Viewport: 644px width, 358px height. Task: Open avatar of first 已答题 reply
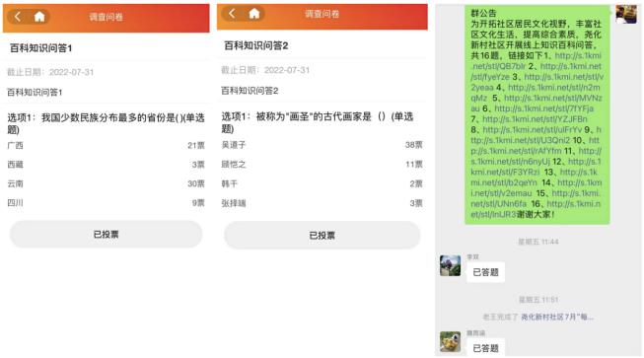tap(450, 265)
